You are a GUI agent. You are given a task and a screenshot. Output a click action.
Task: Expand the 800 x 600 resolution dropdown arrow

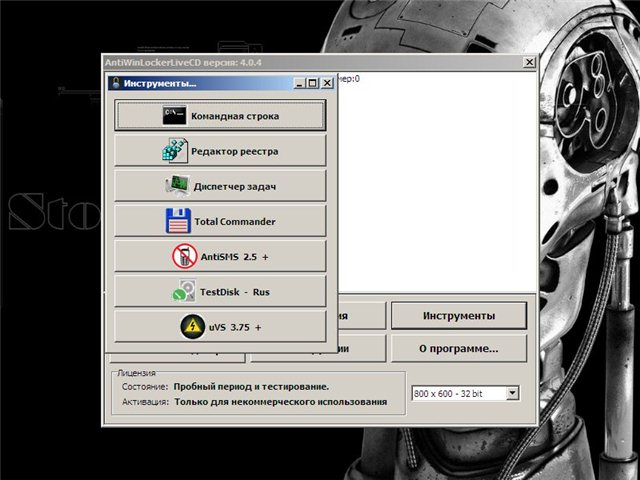(x=513, y=394)
